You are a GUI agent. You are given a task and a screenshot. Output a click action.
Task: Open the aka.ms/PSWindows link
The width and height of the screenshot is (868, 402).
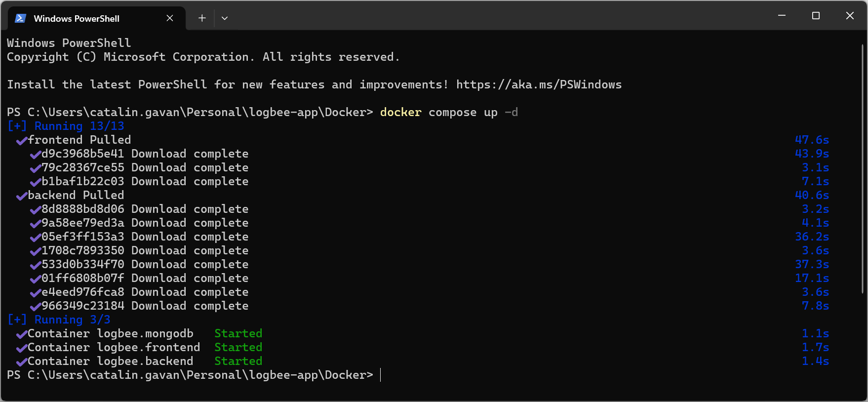539,84
